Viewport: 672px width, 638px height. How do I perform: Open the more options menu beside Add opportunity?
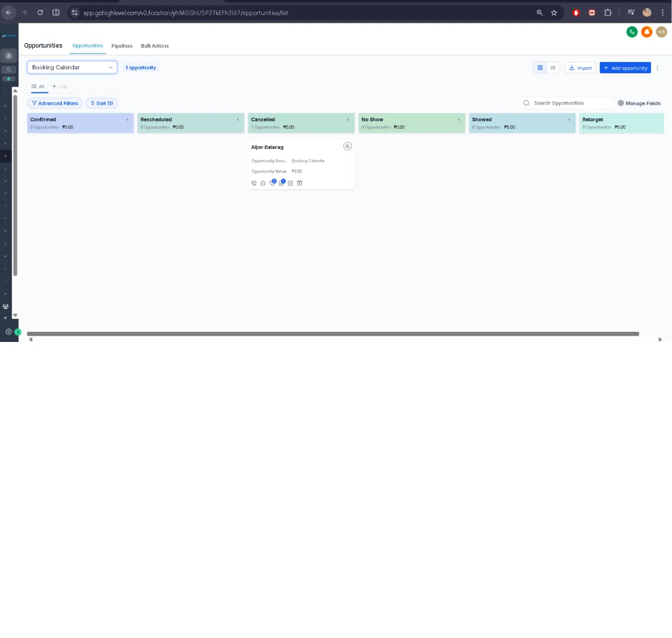[x=657, y=68]
